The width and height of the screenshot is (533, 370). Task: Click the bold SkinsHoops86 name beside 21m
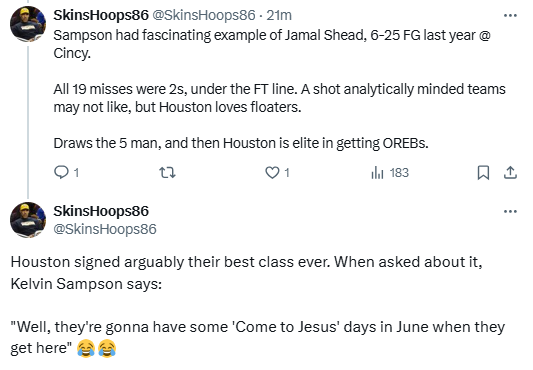pyautogui.click(x=101, y=15)
